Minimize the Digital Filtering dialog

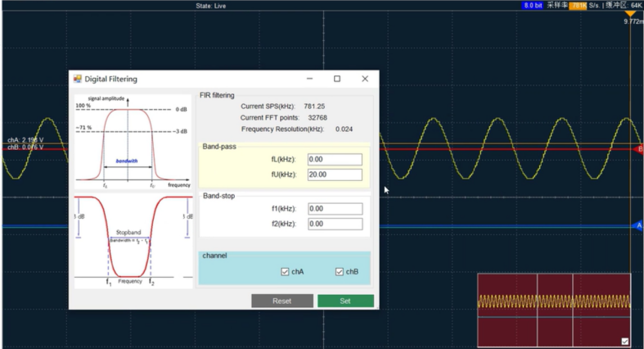[x=309, y=79]
